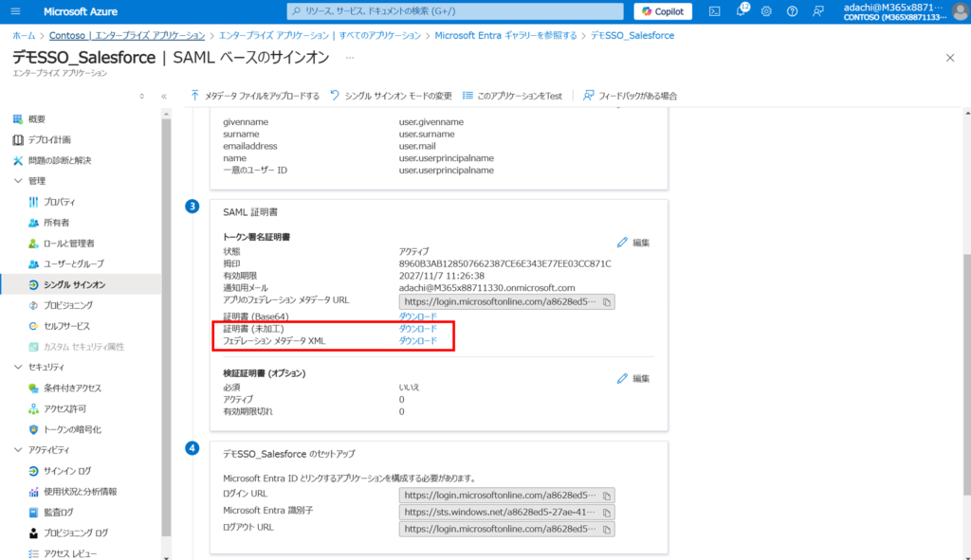Click the サインイン ログ icon
Screen dimensions: 971x560
(33, 471)
